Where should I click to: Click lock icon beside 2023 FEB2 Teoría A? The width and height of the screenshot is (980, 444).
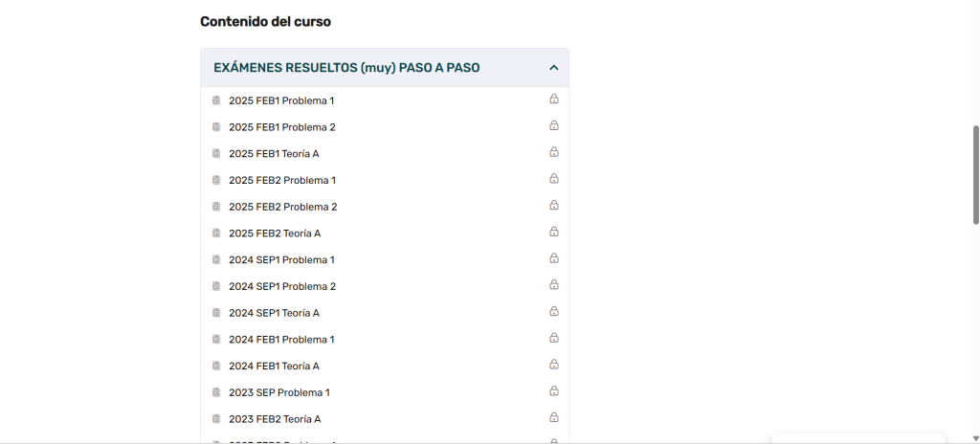(x=554, y=418)
